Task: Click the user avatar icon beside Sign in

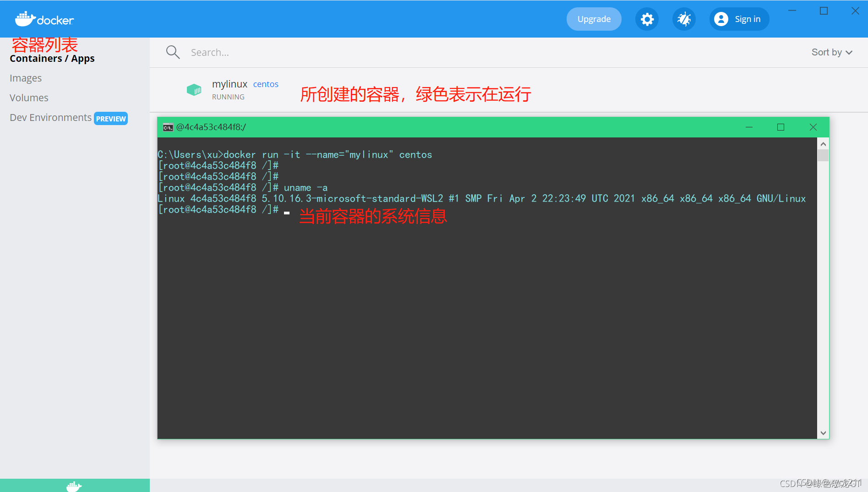Action: point(721,19)
